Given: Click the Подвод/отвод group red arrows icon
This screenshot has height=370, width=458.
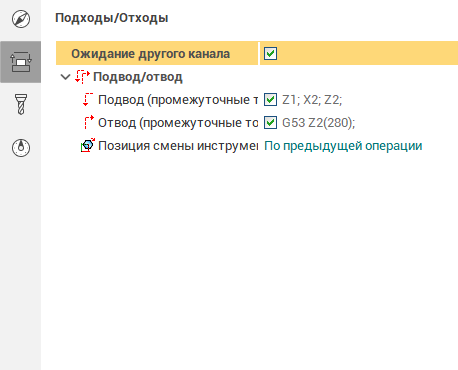Looking at the screenshot, I should (x=82, y=77).
